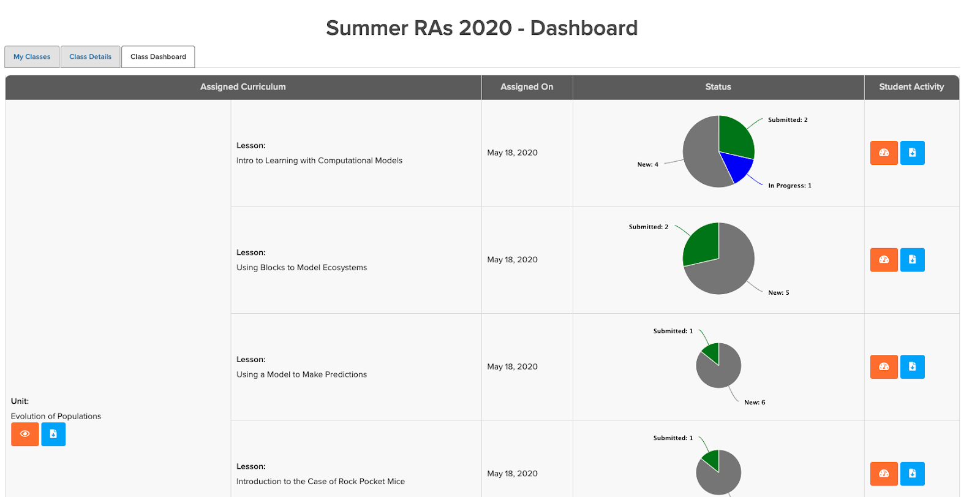Click the 'Summer RAs 2020 - Dashboard' heading
Image resolution: width=980 pixels, height=497 pixels.
(x=481, y=28)
